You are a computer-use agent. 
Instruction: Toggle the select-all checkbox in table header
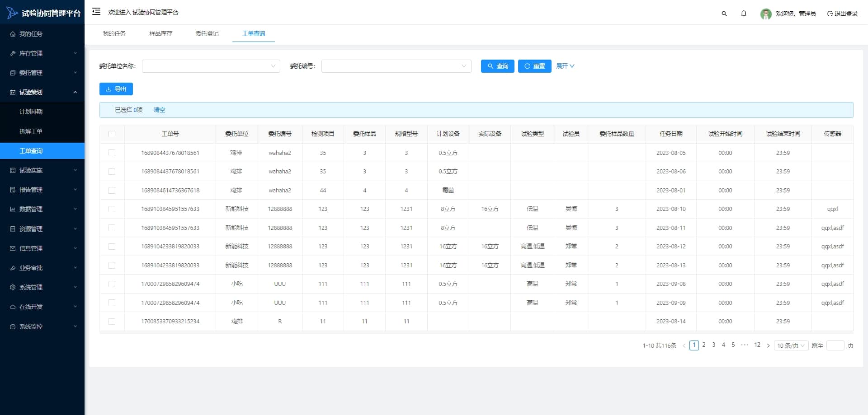click(112, 134)
